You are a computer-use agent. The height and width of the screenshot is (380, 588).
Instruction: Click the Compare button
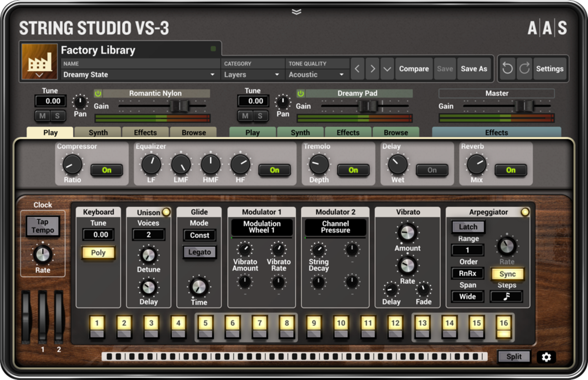(414, 69)
